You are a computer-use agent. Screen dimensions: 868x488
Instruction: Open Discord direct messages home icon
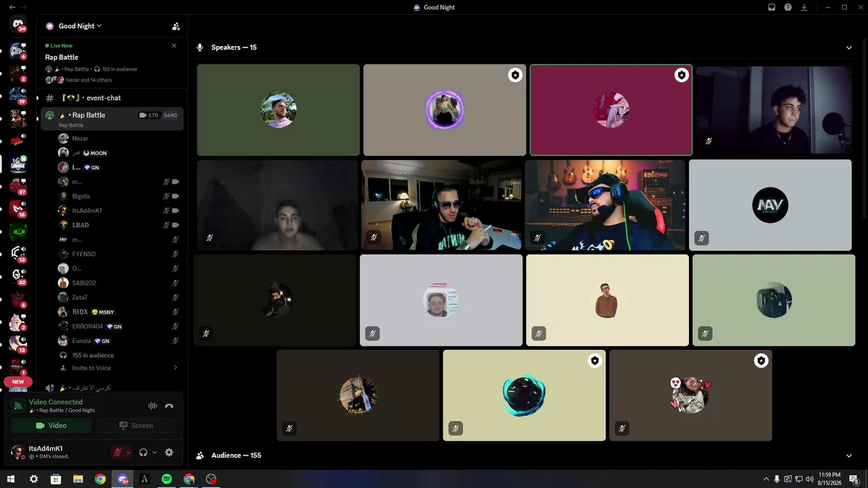point(18,24)
